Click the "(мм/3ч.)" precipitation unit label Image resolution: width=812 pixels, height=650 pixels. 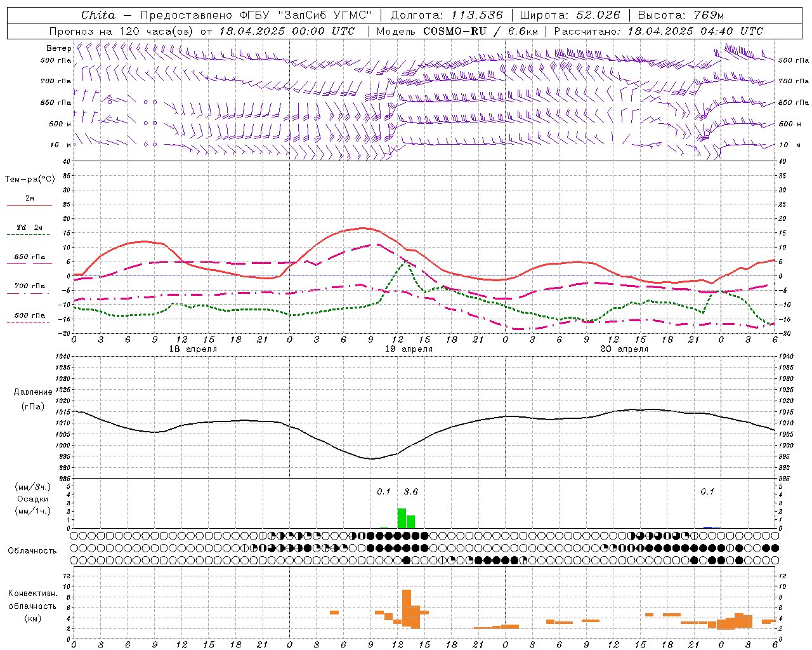pyautogui.click(x=33, y=487)
